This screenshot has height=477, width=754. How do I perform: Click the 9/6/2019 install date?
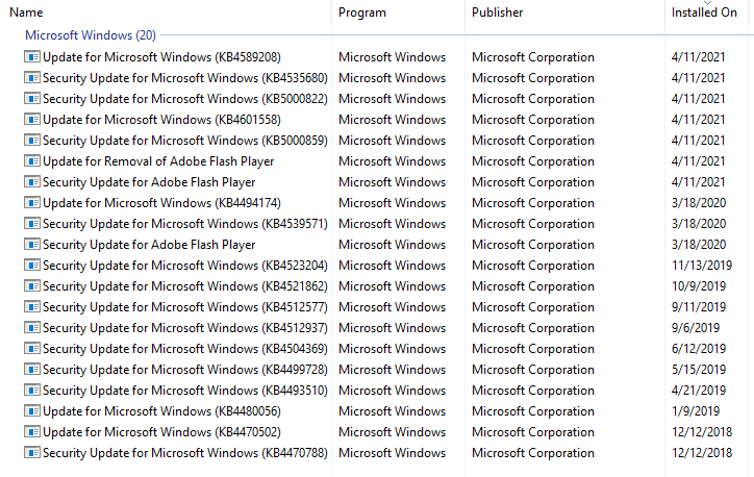(x=696, y=327)
